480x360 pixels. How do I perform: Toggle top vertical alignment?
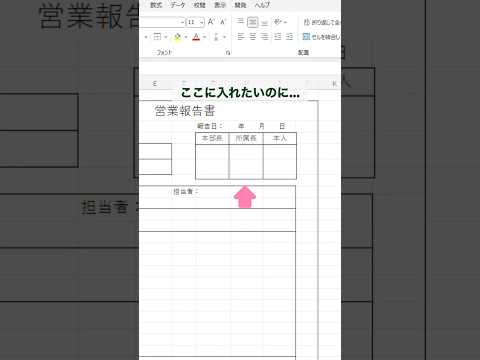240,22
